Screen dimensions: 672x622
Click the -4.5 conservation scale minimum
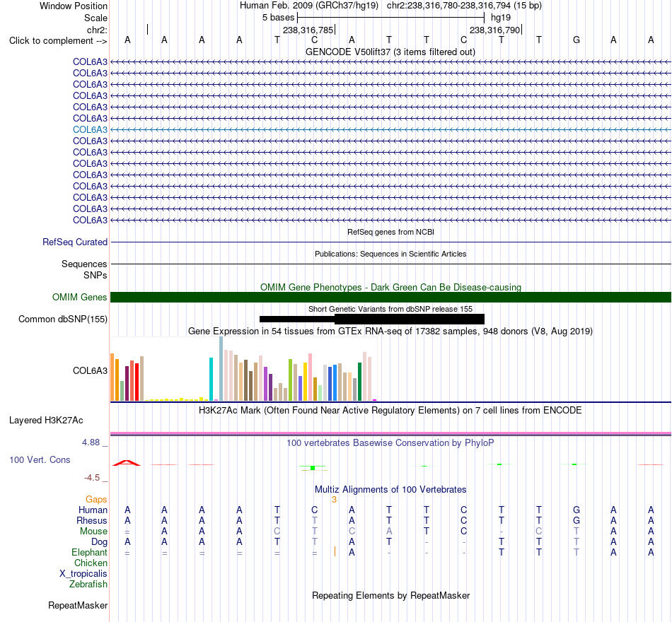click(92, 478)
